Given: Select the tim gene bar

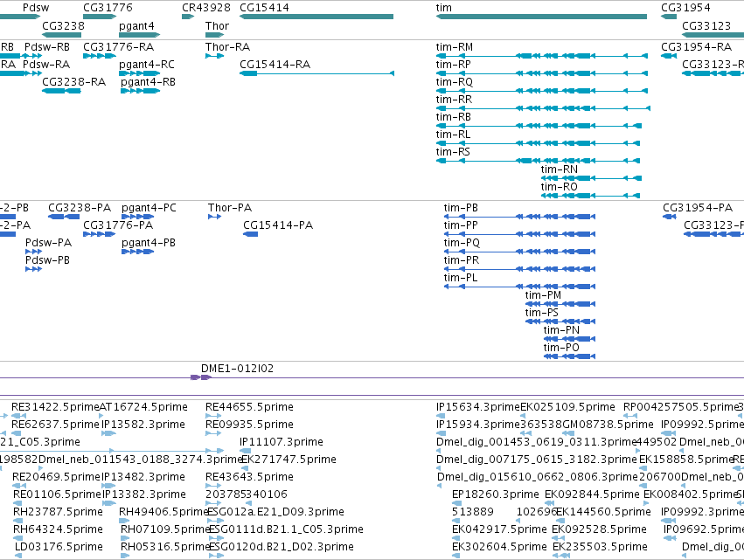Looking at the screenshot, I should pyautogui.click(x=541, y=17).
